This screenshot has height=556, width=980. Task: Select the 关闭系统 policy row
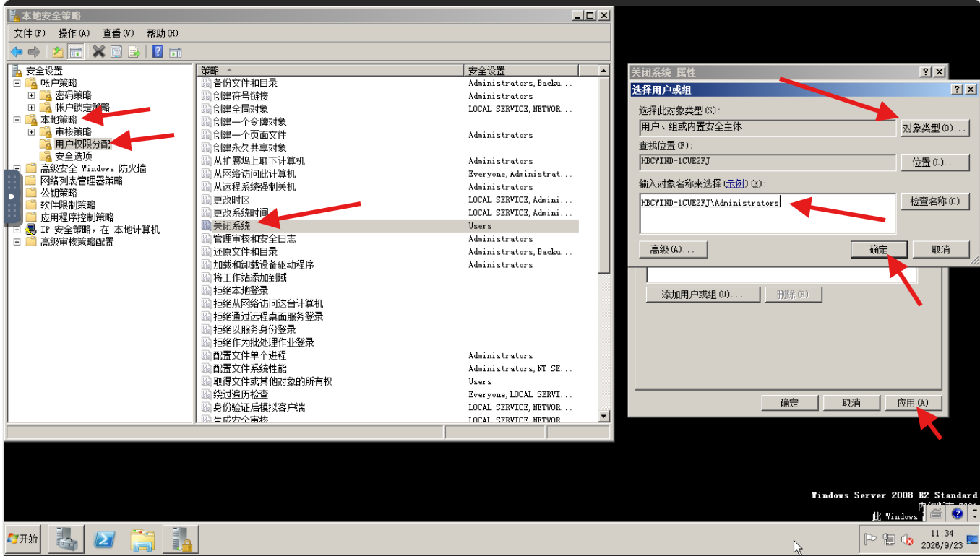[x=390, y=226]
